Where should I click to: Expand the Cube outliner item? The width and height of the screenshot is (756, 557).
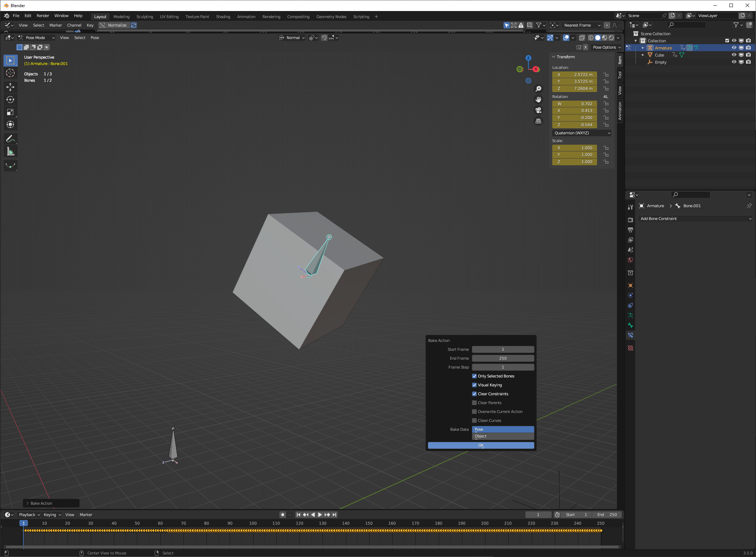[x=643, y=55]
